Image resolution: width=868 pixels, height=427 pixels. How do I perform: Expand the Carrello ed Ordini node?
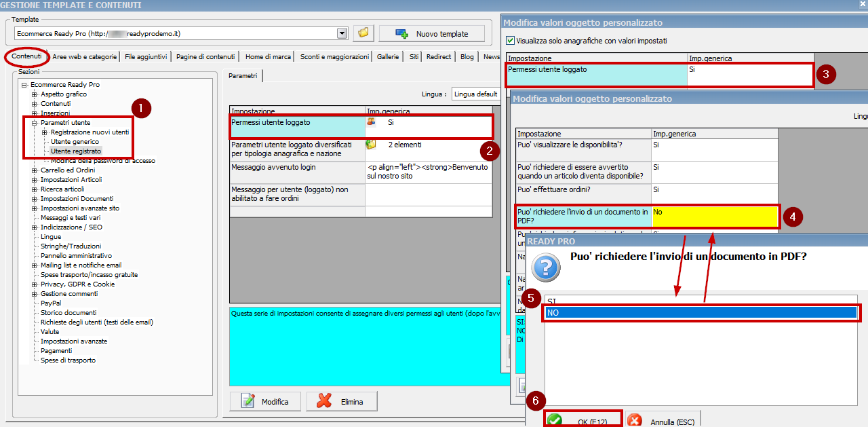(35, 170)
